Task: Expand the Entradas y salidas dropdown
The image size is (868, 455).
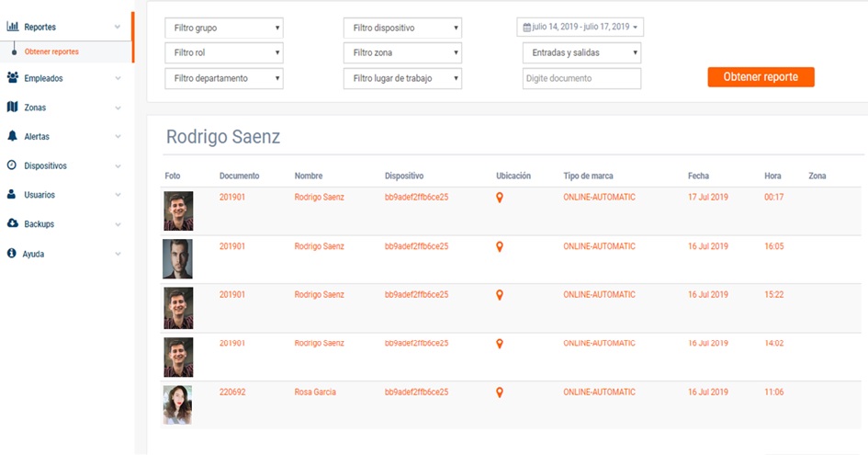Action: (x=581, y=53)
